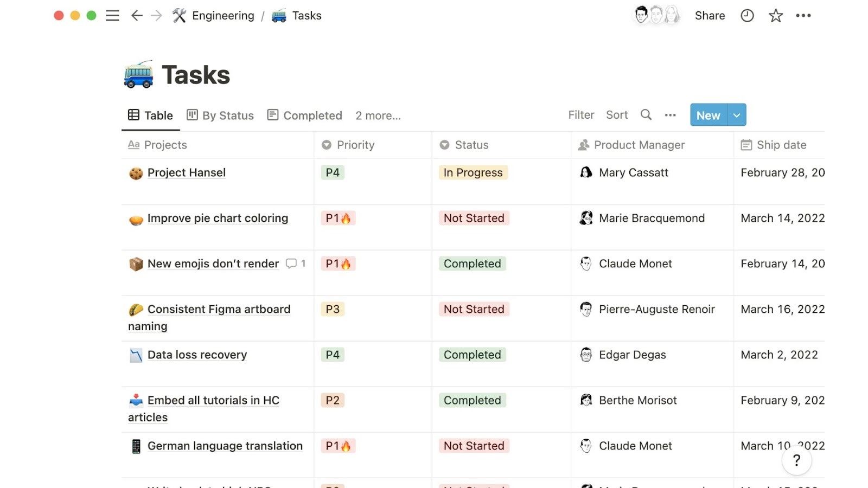The width and height of the screenshot is (868, 488).
Task: Open the sidebar with the hamburger icon
Action: (112, 16)
